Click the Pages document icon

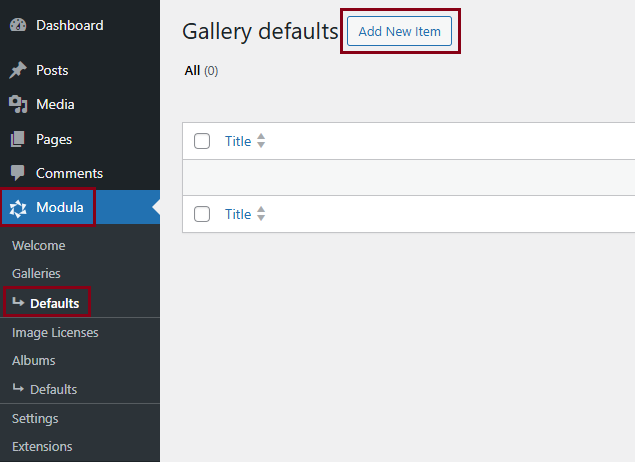[x=18, y=139]
